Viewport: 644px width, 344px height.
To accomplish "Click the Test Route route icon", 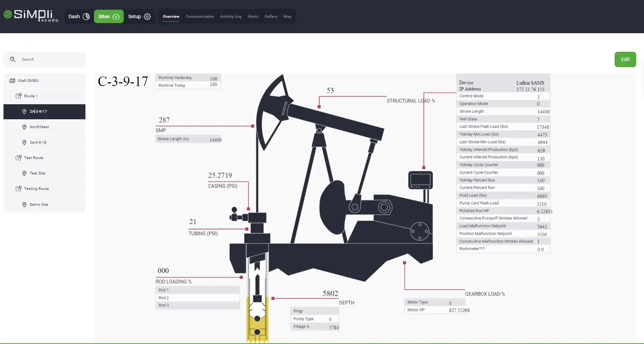I will [x=18, y=158].
